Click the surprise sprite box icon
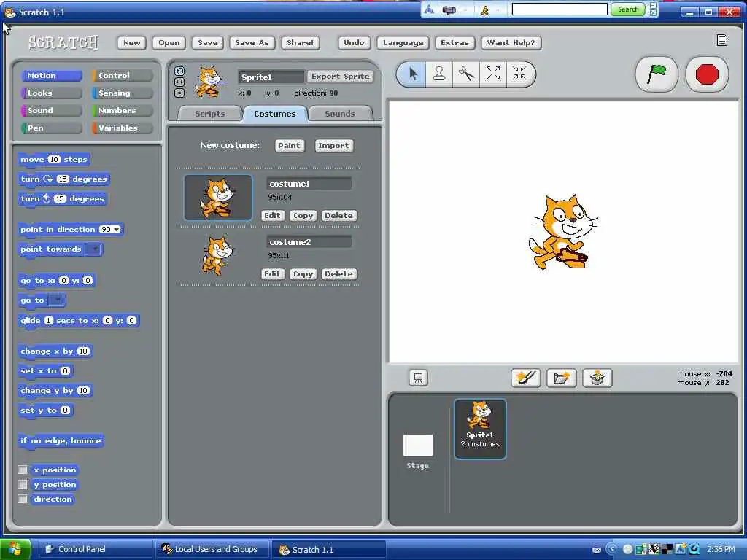The height and width of the screenshot is (560, 747). (597, 378)
